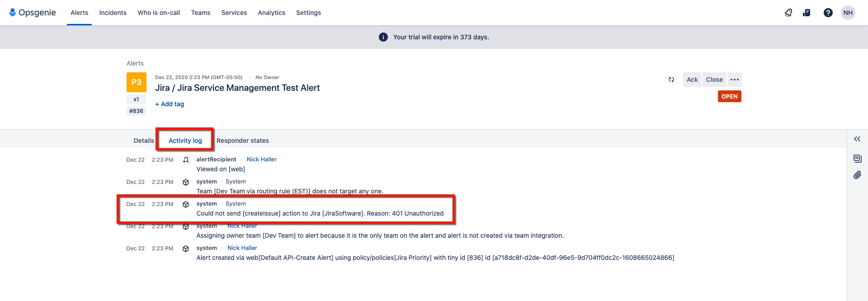Open the more actions ellipsis menu
The image size is (868, 301).
point(735,80)
